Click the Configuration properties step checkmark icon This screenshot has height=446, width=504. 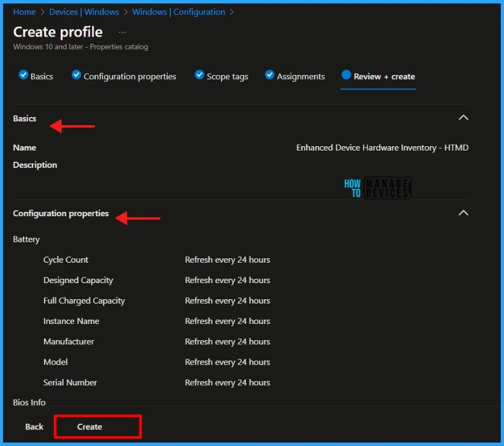coord(76,74)
